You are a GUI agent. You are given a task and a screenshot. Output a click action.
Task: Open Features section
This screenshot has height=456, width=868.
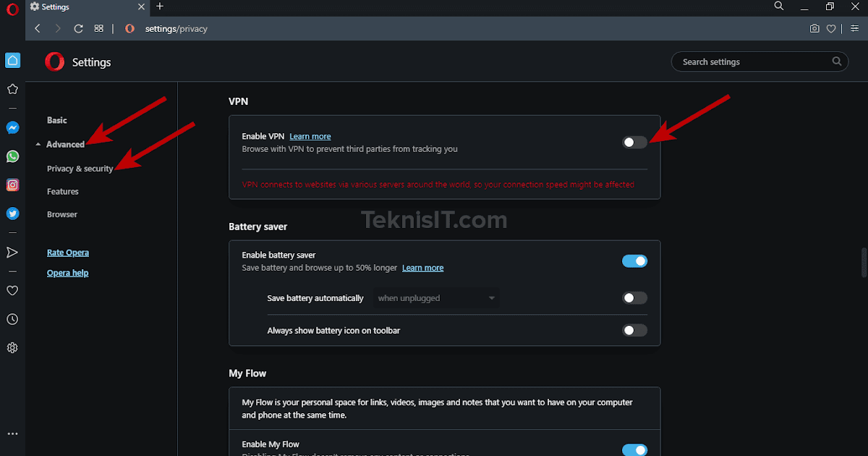pyautogui.click(x=63, y=192)
